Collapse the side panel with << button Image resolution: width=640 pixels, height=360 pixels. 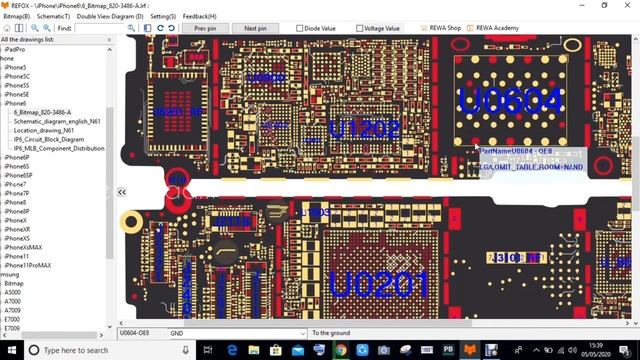pyautogui.click(x=122, y=192)
